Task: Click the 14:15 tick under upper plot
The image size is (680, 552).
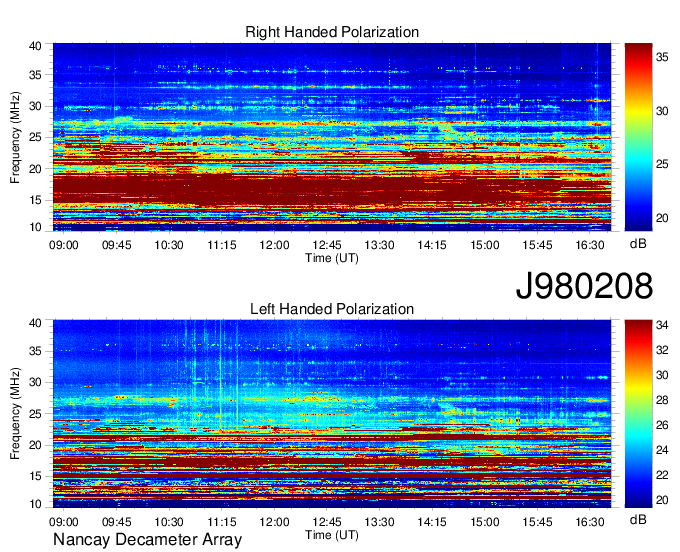Action: click(432, 245)
